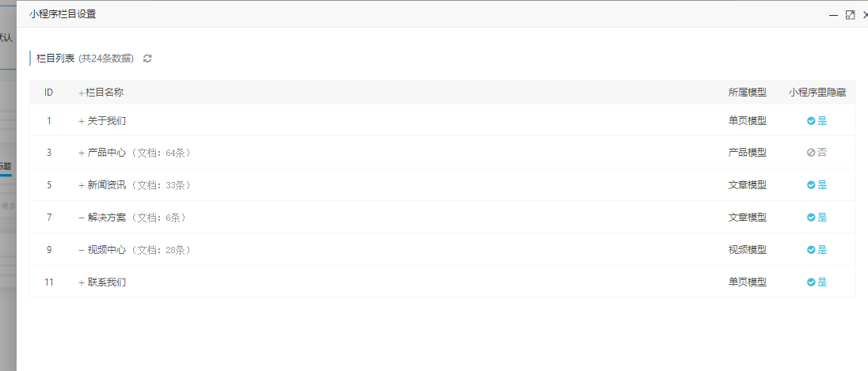The width and height of the screenshot is (868, 371).
Task: Toggle 小程序里隐藏 for 关于我们
Action: coord(817,120)
